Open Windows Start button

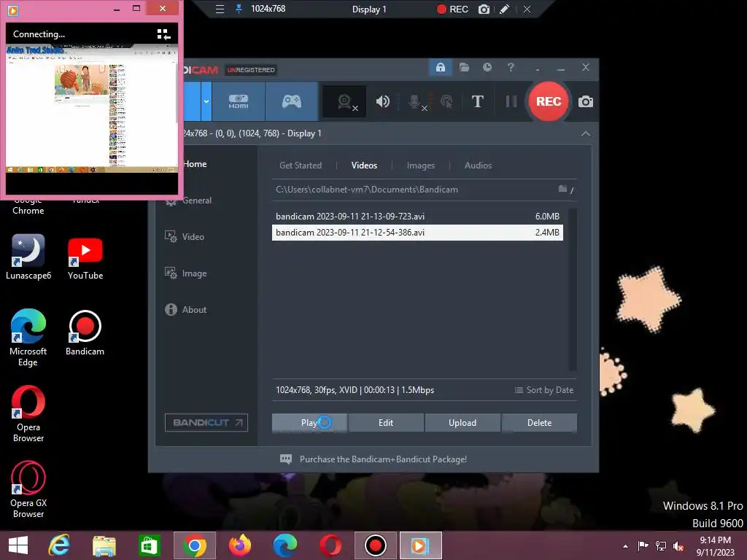[x=18, y=545]
